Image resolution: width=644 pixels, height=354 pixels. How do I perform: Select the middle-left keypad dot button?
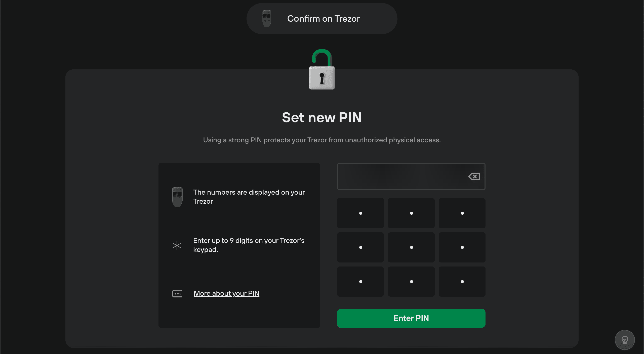coord(360,247)
